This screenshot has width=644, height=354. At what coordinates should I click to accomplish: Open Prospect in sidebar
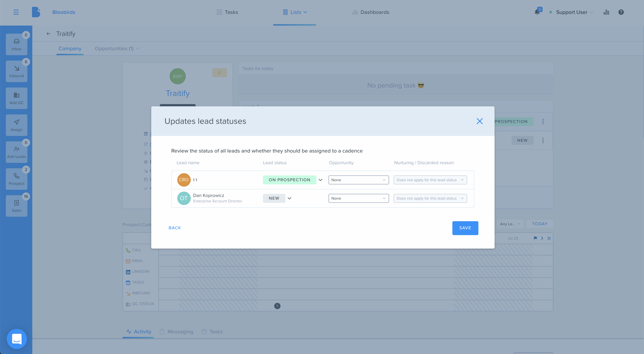[x=17, y=179]
